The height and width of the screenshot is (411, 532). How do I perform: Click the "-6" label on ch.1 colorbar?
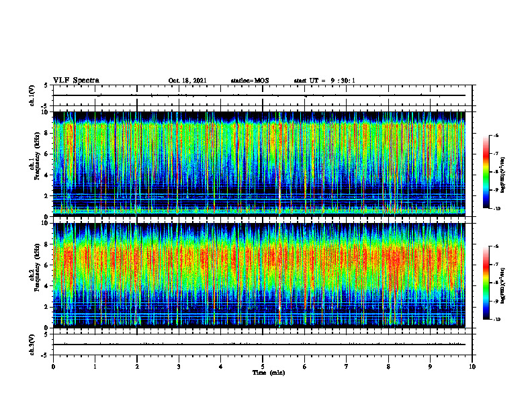click(x=496, y=135)
